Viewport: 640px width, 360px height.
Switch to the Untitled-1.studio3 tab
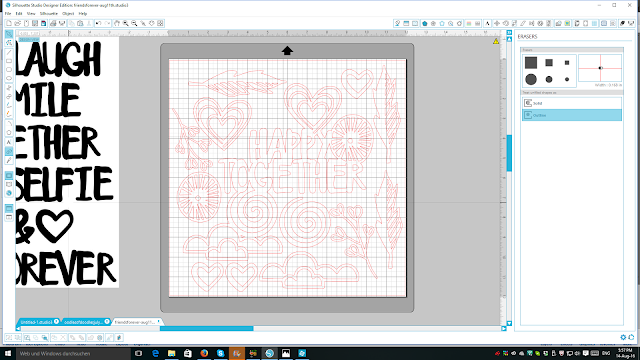[36, 322]
